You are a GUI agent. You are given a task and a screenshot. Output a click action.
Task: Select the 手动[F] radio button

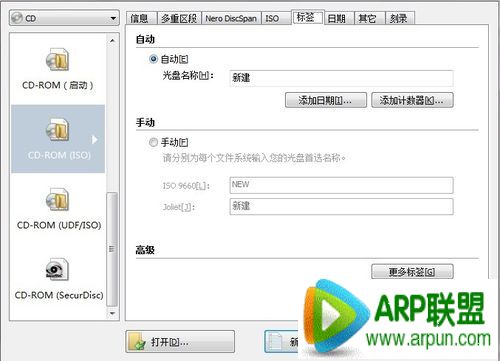point(153,143)
